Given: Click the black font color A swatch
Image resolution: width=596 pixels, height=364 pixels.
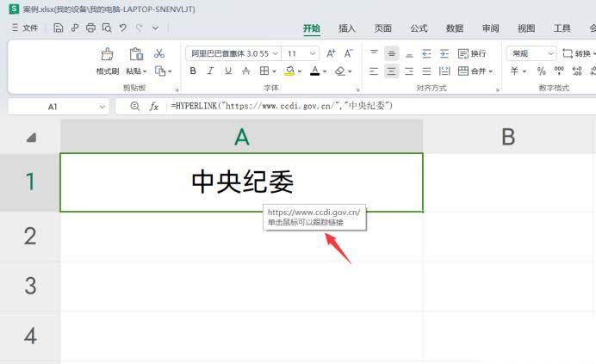Looking at the screenshot, I should [314, 71].
